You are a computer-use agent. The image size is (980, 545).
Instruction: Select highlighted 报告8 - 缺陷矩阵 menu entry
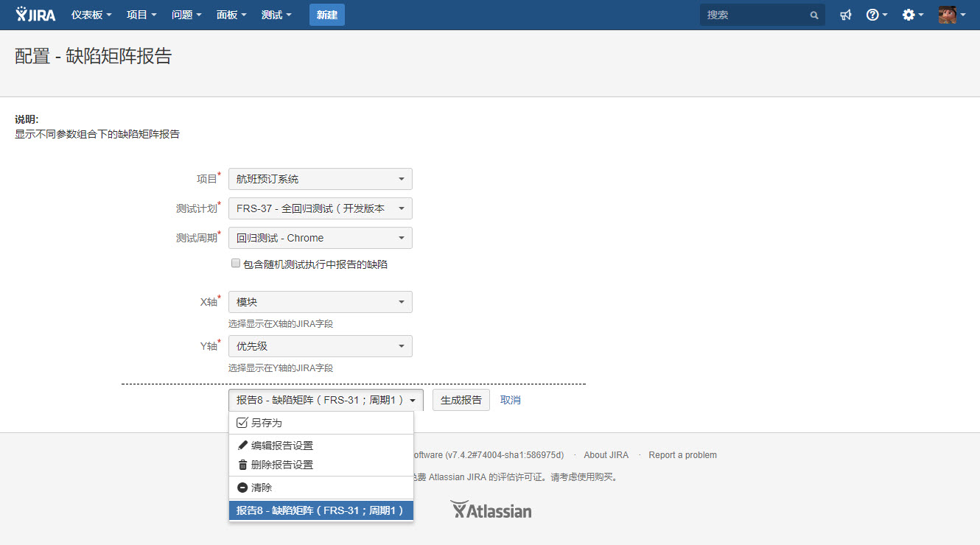[321, 510]
